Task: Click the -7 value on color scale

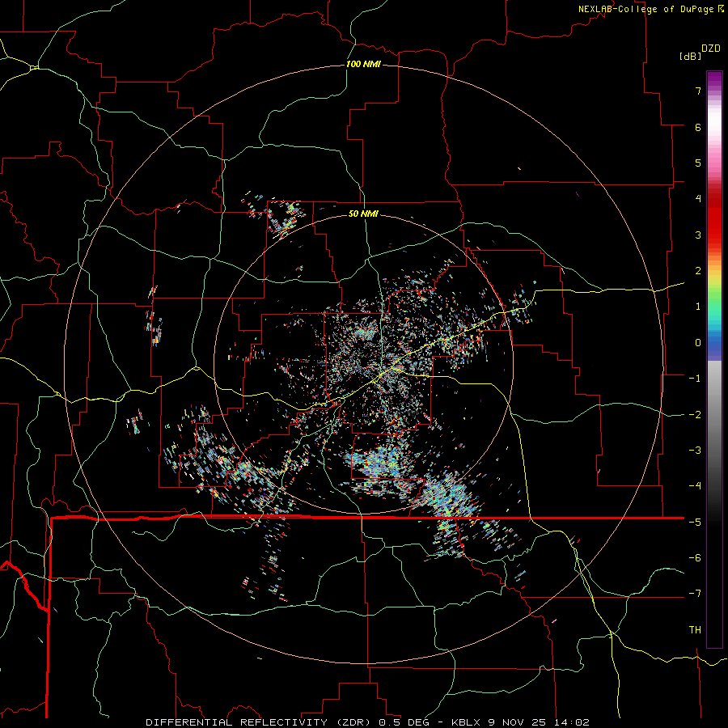Action: (x=695, y=594)
